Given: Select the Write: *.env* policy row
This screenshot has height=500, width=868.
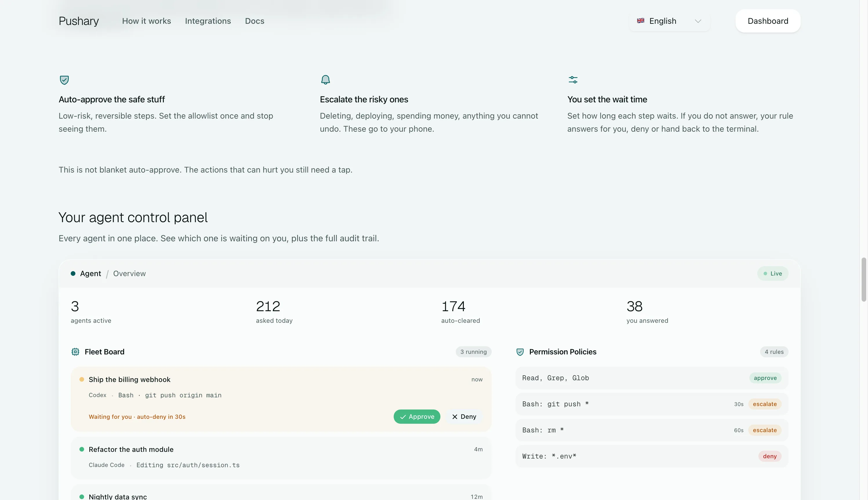Looking at the screenshot, I should 652,456.
